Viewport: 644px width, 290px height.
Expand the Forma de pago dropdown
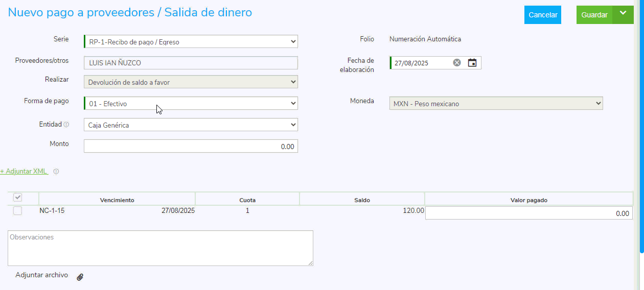click(191, 104)
